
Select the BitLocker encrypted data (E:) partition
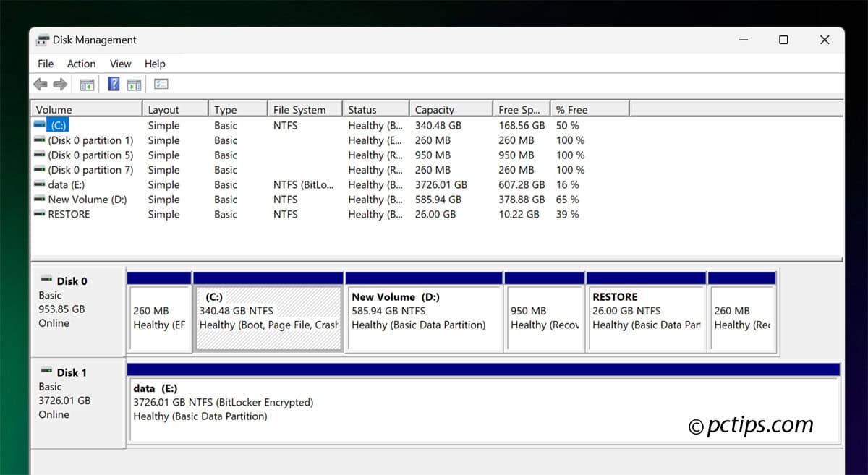point(485,402)
